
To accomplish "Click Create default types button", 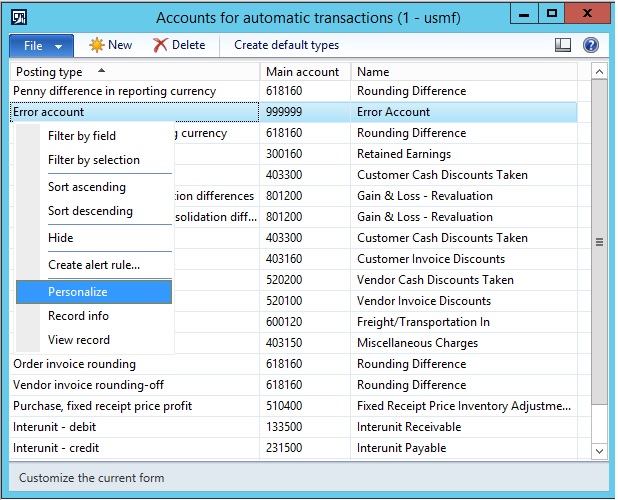I will [286, 45].
